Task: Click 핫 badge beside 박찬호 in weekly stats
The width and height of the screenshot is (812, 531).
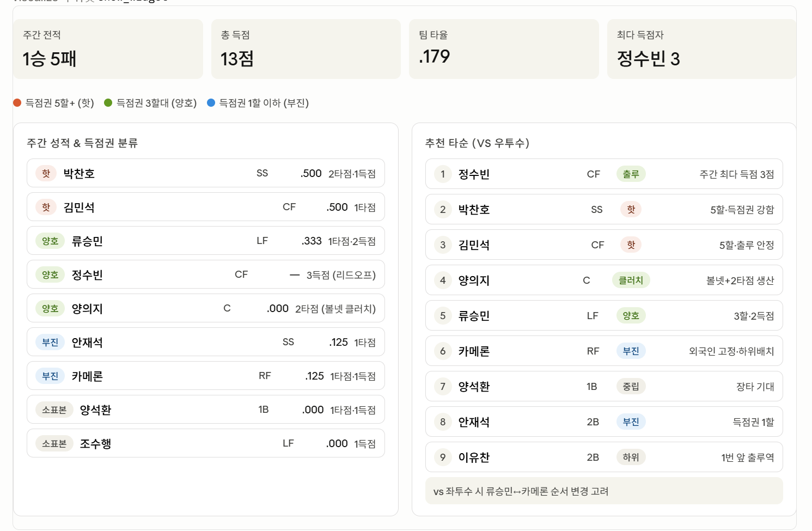Action: (x=46, y=173)
